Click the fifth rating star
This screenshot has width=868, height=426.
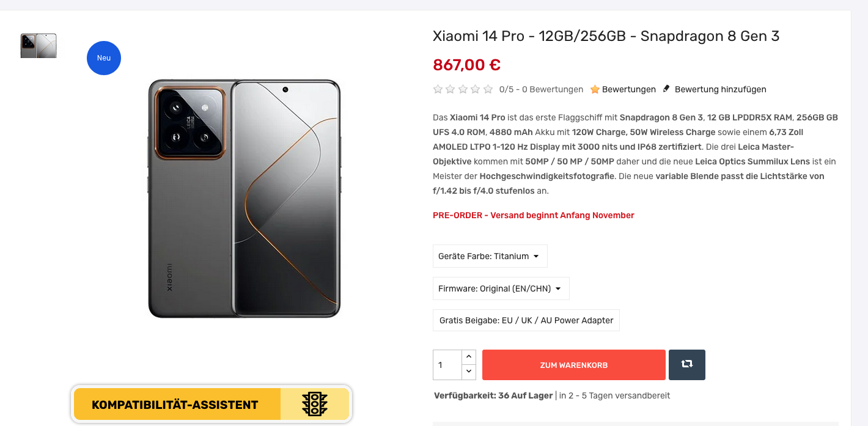click(x=488, y=89)
